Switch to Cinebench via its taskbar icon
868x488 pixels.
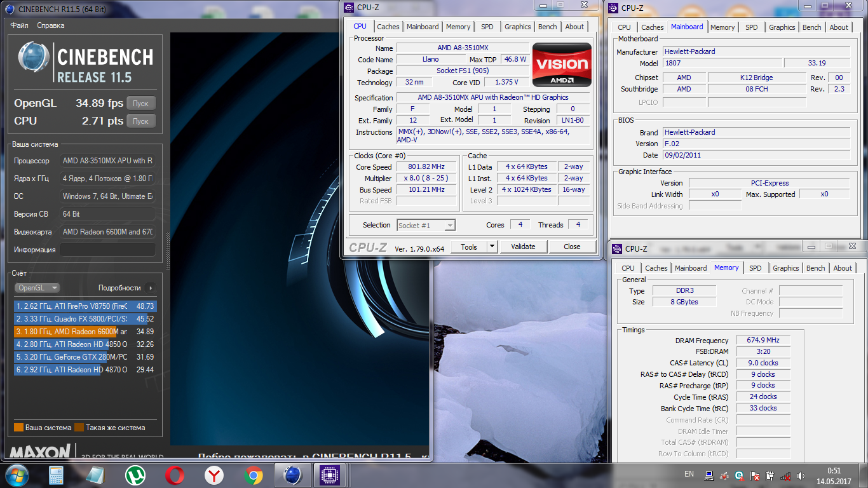tap(292, 475)
